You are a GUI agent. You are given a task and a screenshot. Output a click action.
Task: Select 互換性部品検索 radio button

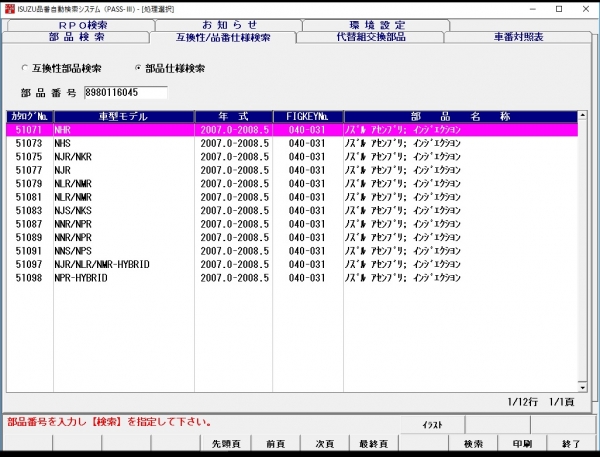click(25, 68)
